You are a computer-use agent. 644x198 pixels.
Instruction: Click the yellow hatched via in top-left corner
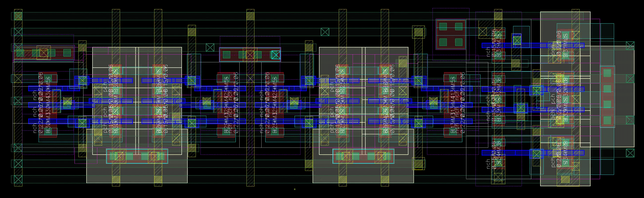coord(18,16)
